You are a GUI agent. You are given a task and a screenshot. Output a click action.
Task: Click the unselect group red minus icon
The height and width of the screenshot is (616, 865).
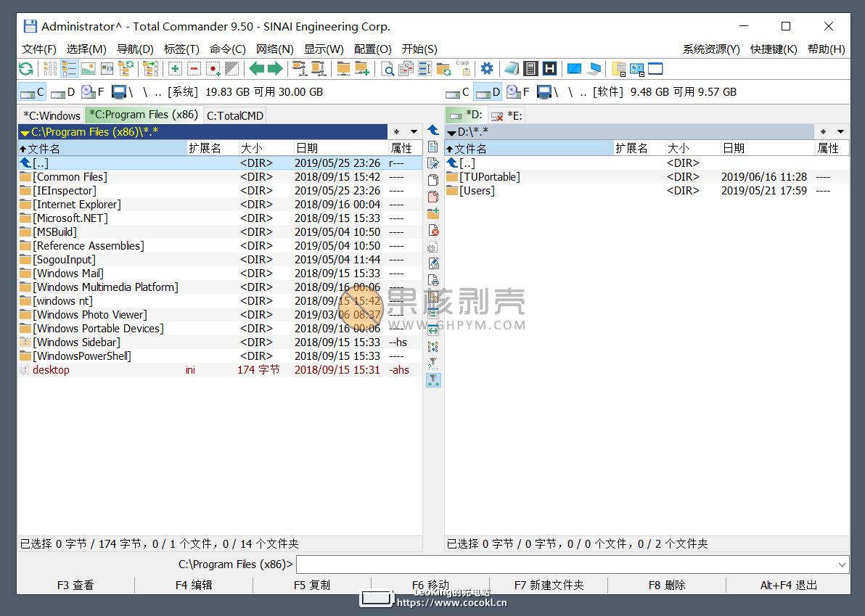tap(194, 69)
